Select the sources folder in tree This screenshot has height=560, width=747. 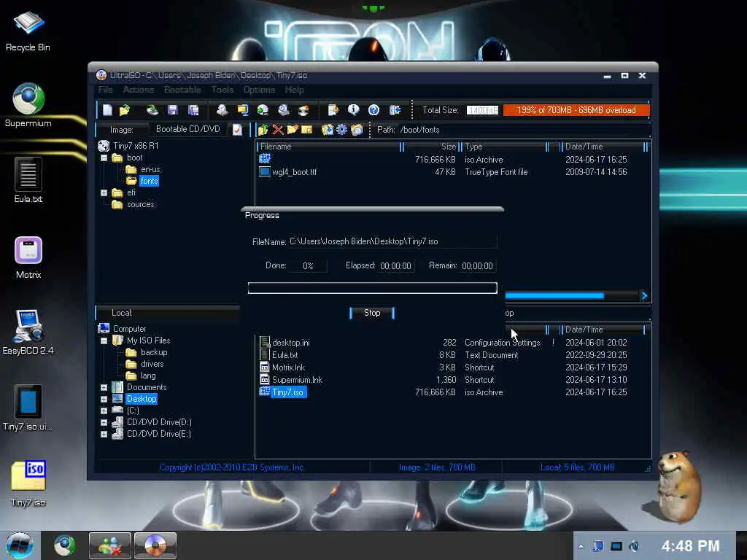[x=141, y=204]
